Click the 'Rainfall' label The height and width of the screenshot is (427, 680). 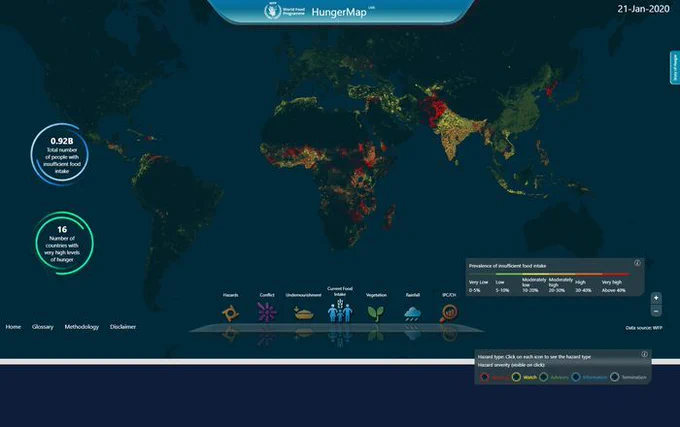click(412, 295)
